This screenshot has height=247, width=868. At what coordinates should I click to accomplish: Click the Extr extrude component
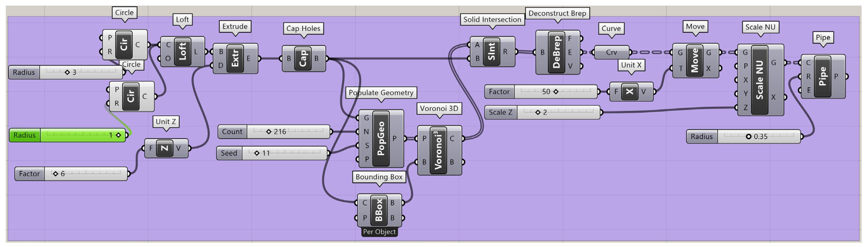[x=235, y=58]
